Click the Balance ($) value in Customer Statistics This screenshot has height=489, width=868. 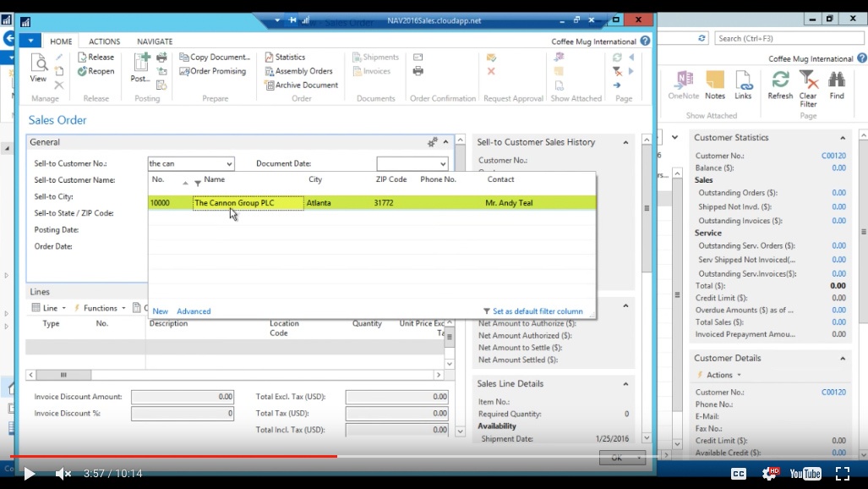pyautogui.click(x=838, y=168)
